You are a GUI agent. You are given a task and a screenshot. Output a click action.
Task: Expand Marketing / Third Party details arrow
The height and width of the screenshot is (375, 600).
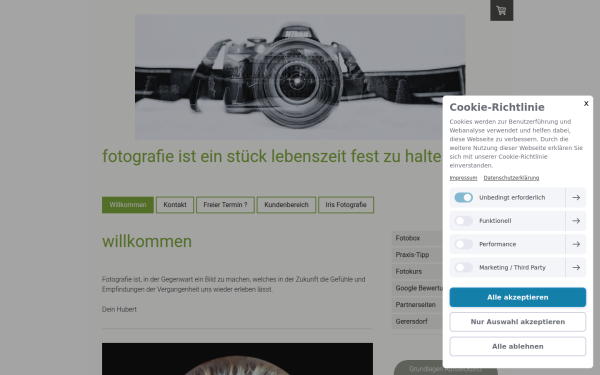(576, 267)
